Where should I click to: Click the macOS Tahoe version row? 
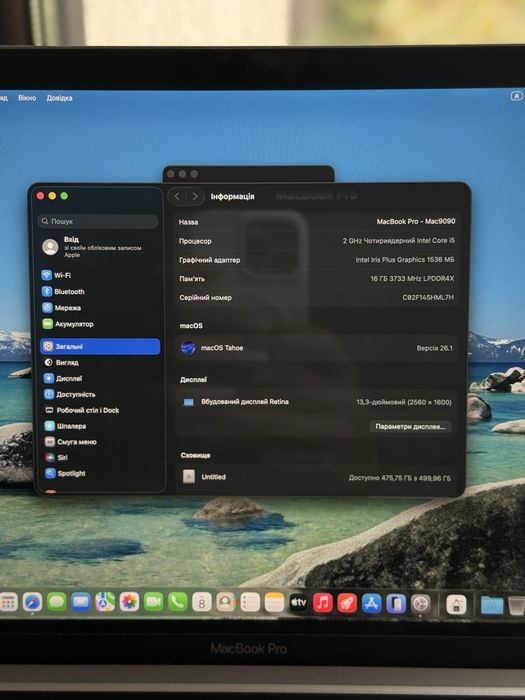(x=317, y=348)
